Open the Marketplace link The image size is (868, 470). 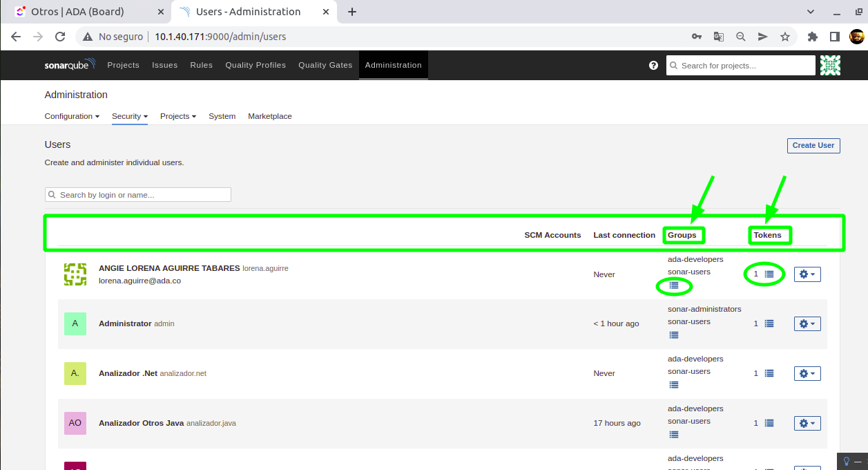pyautogui.click(x=270, y=116)
